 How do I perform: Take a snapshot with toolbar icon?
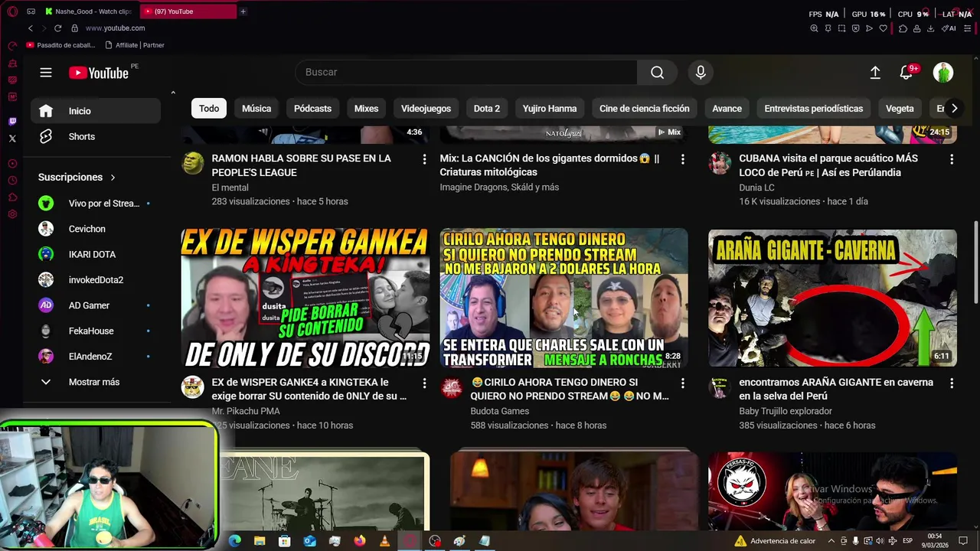click(x=841, y=28)
